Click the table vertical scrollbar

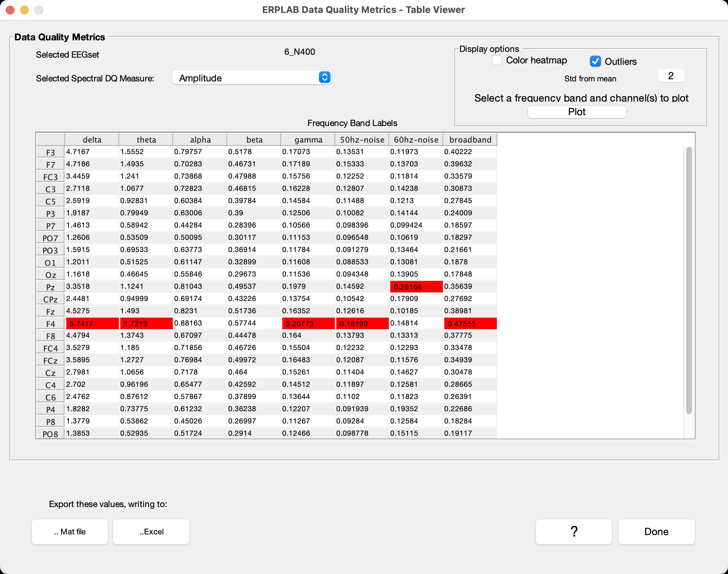tap(689, 281)
